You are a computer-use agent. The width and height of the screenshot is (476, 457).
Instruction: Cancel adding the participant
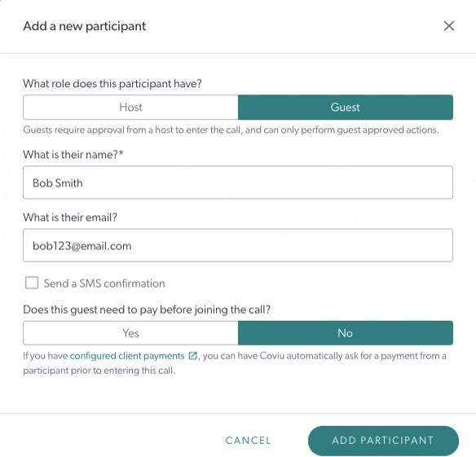(x=248, y=441)
